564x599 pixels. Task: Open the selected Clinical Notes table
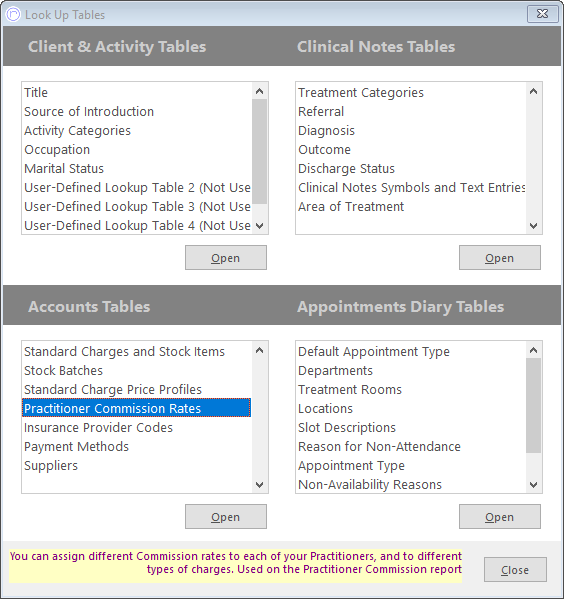pyautogui.click(x=500, y=258)
